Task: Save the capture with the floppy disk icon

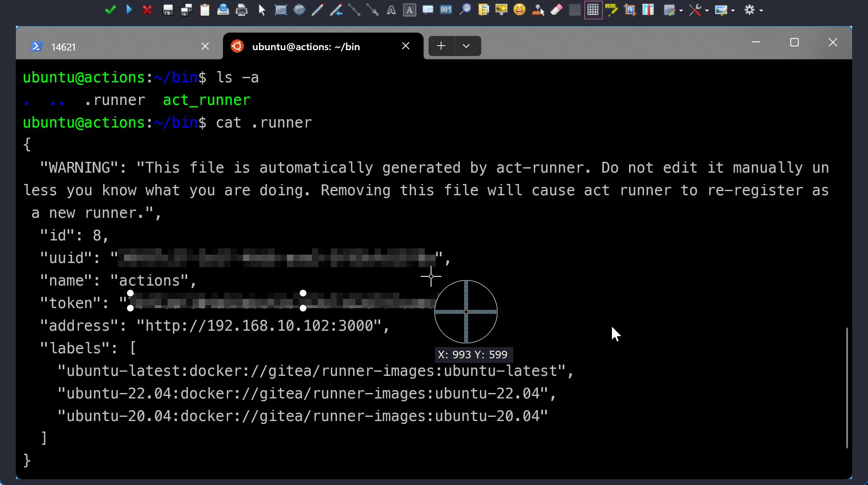Action: (x=168, y=10)
